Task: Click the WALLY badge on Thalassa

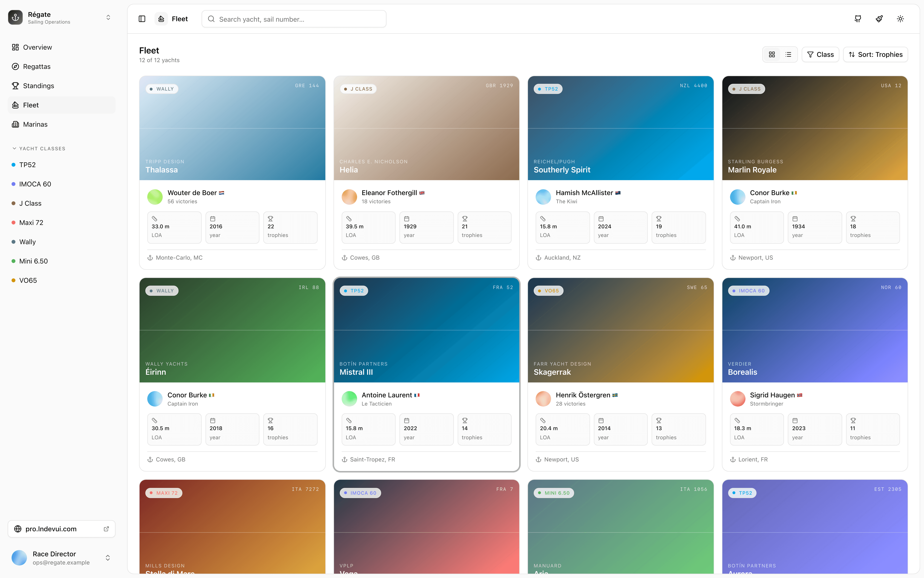Action: click(162, 89)
